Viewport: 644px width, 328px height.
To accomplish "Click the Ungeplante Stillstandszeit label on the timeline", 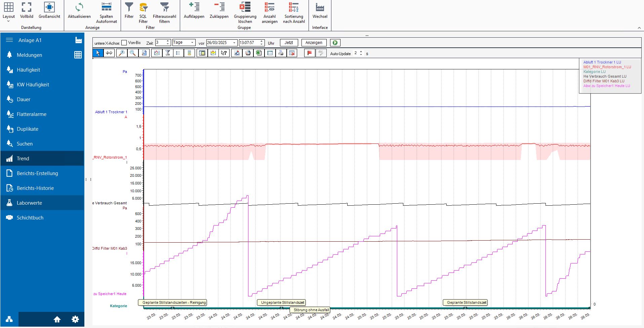I will 281,302.
